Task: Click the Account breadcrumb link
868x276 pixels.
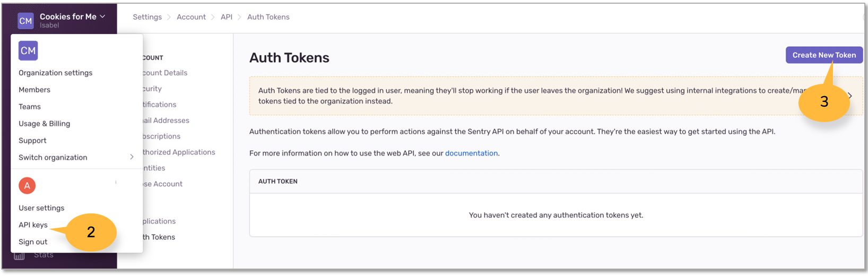Action: (x=191, y=17)
